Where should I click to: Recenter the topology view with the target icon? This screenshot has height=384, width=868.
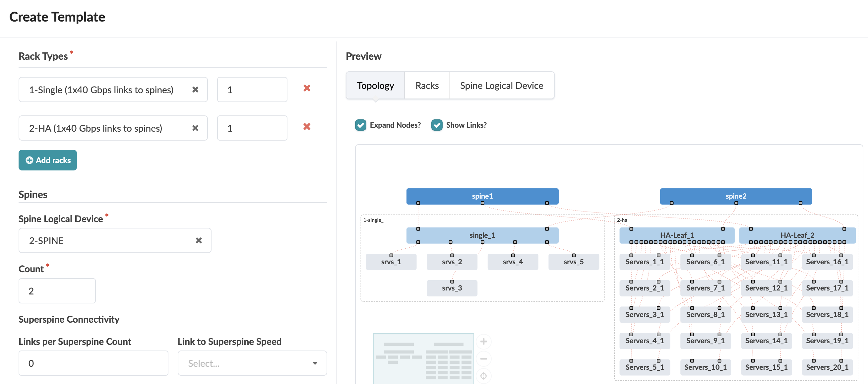[483, 376]
